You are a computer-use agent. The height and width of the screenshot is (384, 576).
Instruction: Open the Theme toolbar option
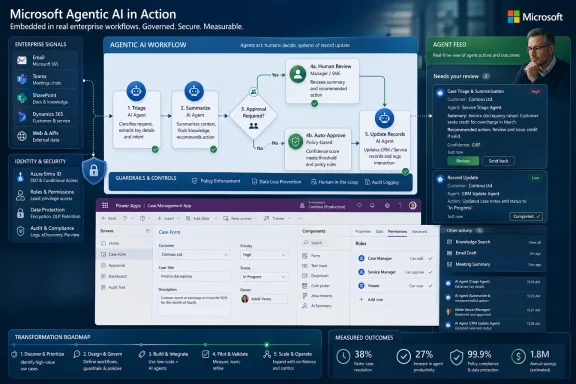[x=274, y=218]
